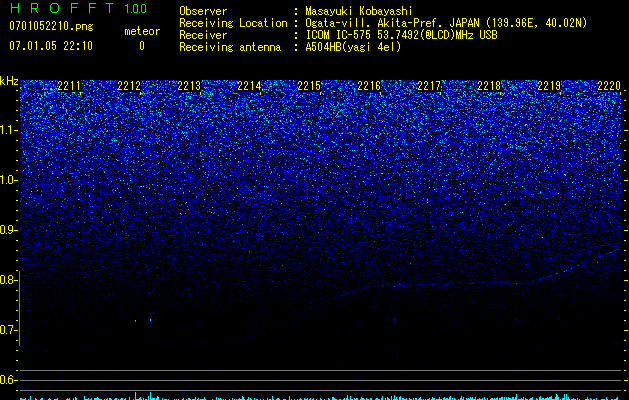
Task: Click the cyan signal level trace at the bottom
Action: tap(320, 397)
